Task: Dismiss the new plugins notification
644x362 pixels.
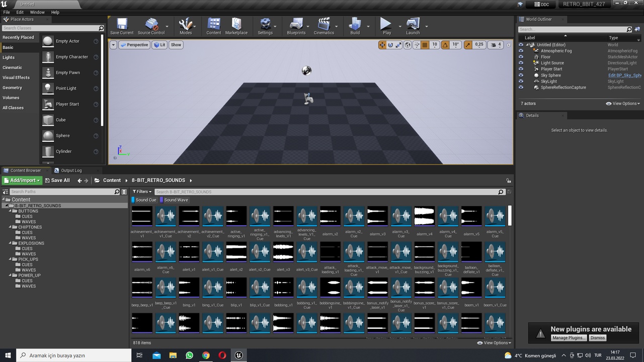Action: click(x=597, y=338)
